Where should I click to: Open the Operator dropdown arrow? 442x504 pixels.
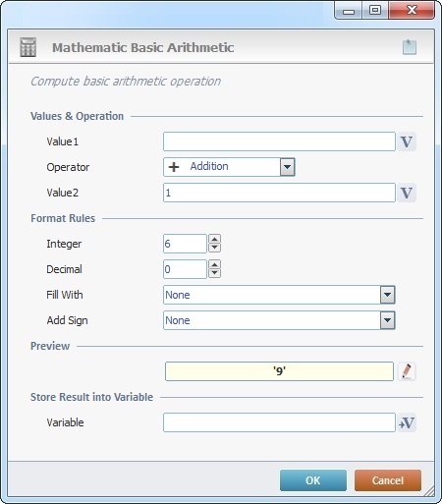[287, 167]
